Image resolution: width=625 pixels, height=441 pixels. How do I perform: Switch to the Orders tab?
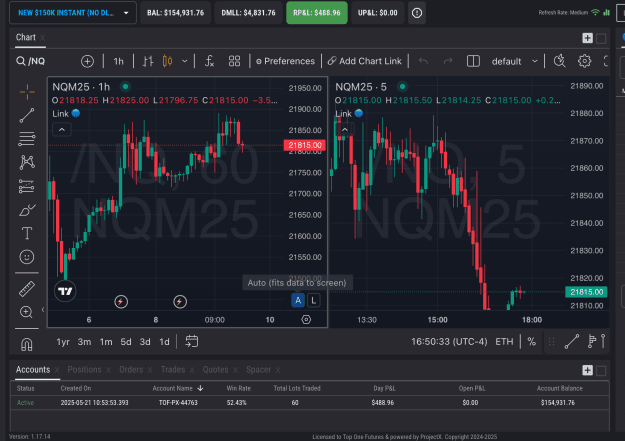(131, 370)
